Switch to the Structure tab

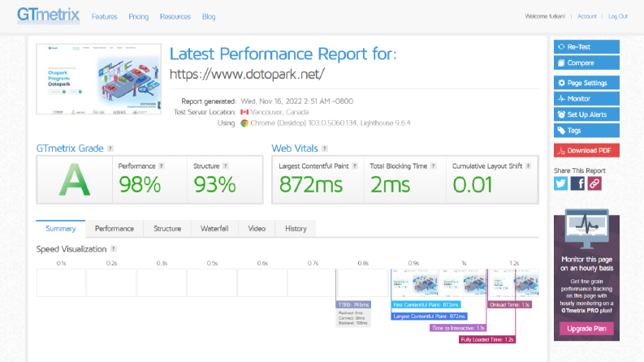167,229
